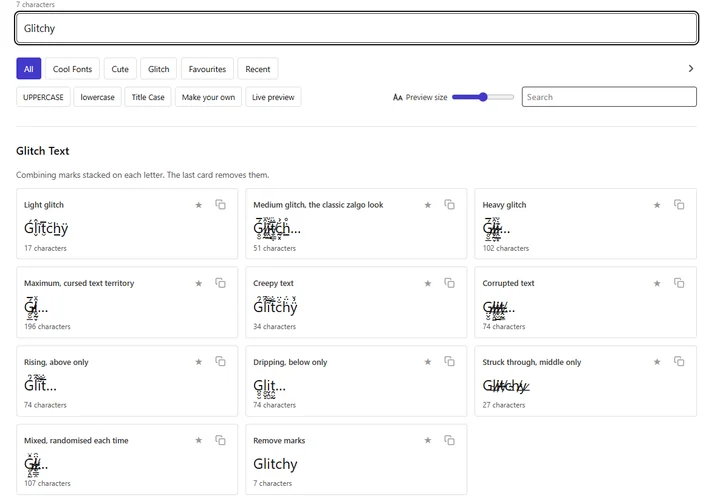Open Make your own
Image resolution: width=720 pixels, height=499 pixels.
(x=208, y=97)
